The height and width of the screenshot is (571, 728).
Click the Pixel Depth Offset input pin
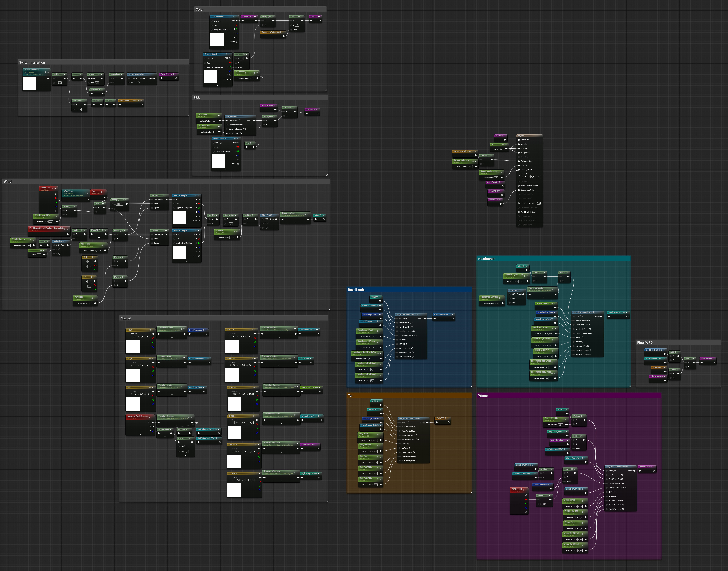tap(519, 212)
